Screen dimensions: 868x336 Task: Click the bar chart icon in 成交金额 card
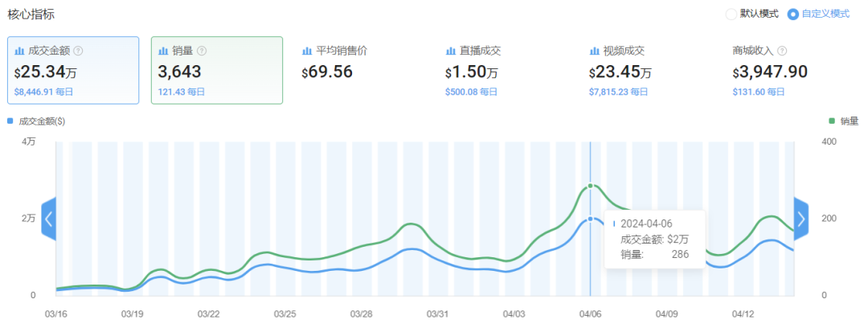[20, 51]
